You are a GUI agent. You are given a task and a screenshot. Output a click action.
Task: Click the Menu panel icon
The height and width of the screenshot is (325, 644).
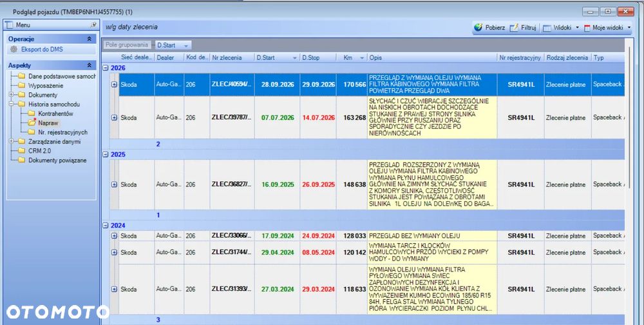click(x=10, y=25)
